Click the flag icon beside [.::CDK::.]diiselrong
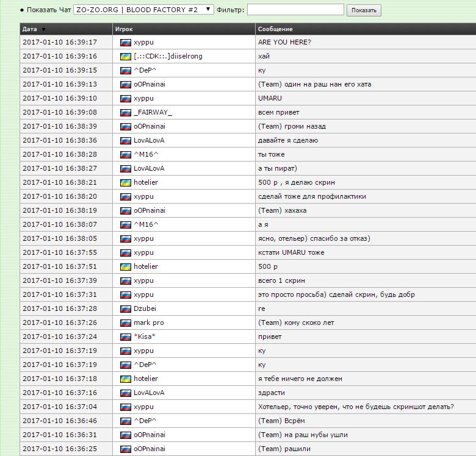476x456 pixels. tap(126, 56)
